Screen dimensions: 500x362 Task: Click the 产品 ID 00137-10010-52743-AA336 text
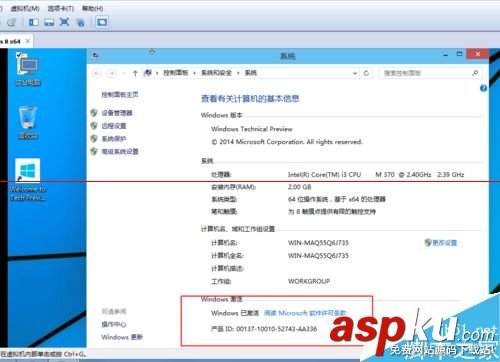(x=264, y=329)
